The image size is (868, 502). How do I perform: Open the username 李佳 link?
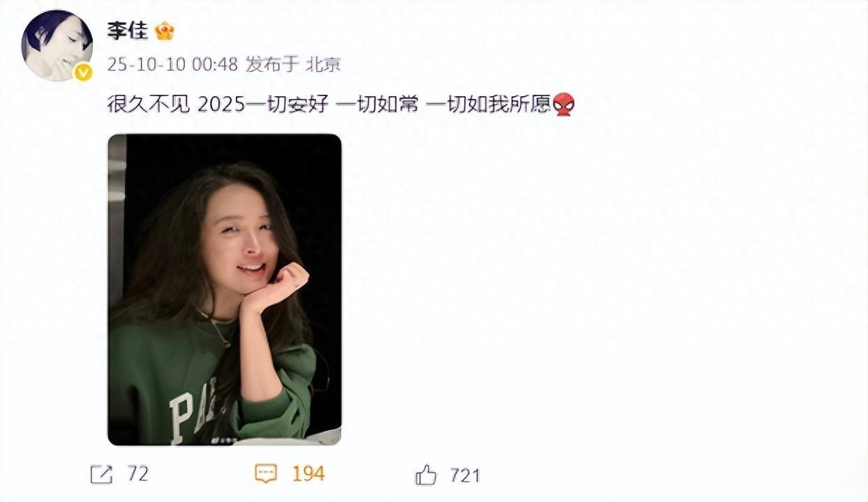(x=126, y=31)
